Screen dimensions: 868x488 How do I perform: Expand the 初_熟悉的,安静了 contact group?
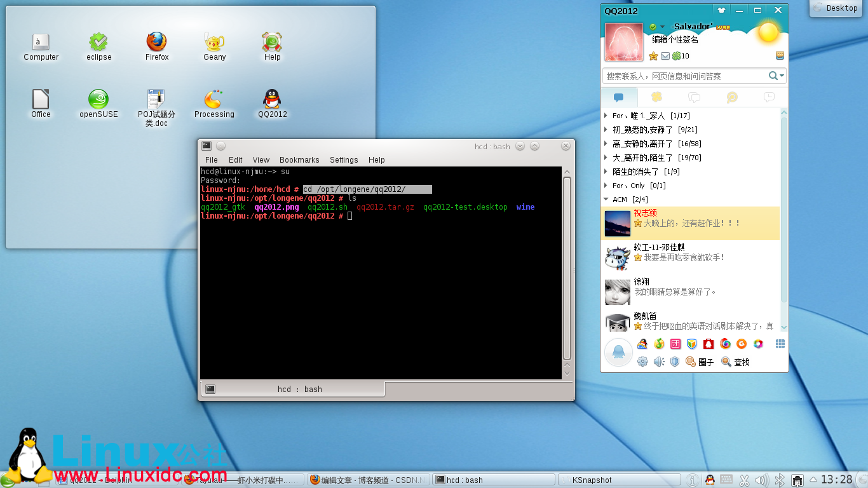[x=606, y=130]
